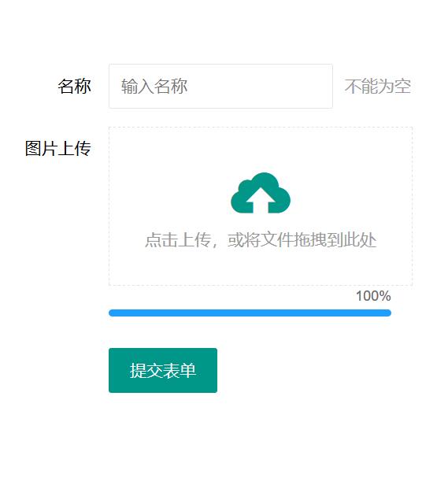Screen dimensions: 448x496
Task: Click the 点击上传，或将文件拖拽到此处 text
Action: [x=261, y=240]
